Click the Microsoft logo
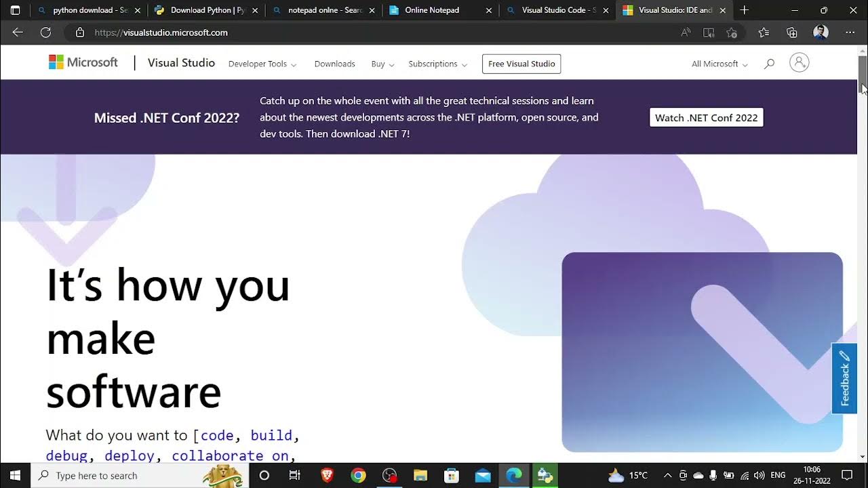This screenshot has height=488, width=868. (83, 62)
